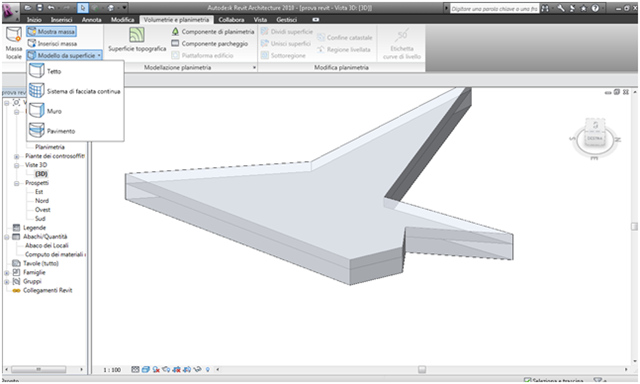Open the Inserisci ribbon tab
The width and height of the screenshot is (640, 384).
click(61, 20)
